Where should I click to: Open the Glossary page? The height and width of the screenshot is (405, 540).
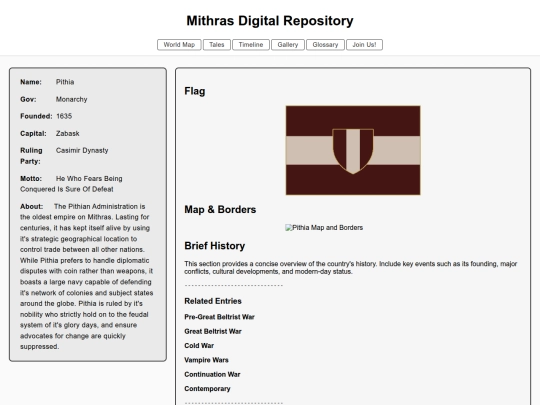[x=325, y=45]
